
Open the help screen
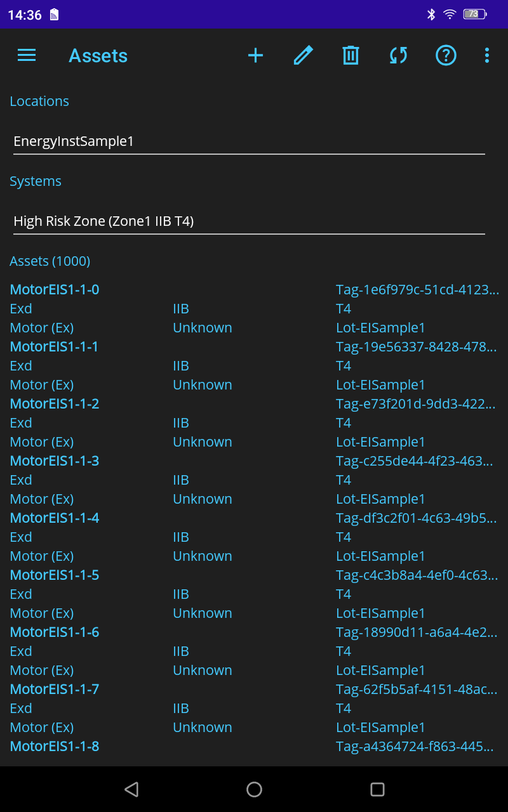pos(446,55)
